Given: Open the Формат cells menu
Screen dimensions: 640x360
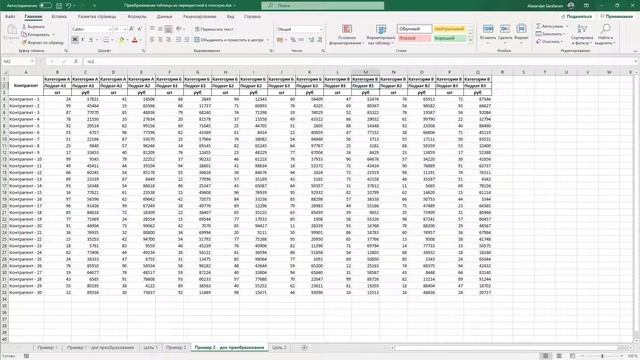Looking at the screenshot, I should pyautogui.click(x=521, y=33).
